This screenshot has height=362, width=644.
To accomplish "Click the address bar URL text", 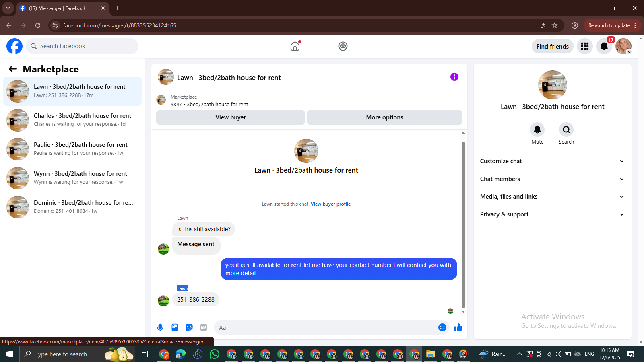I will coord(120,25).
